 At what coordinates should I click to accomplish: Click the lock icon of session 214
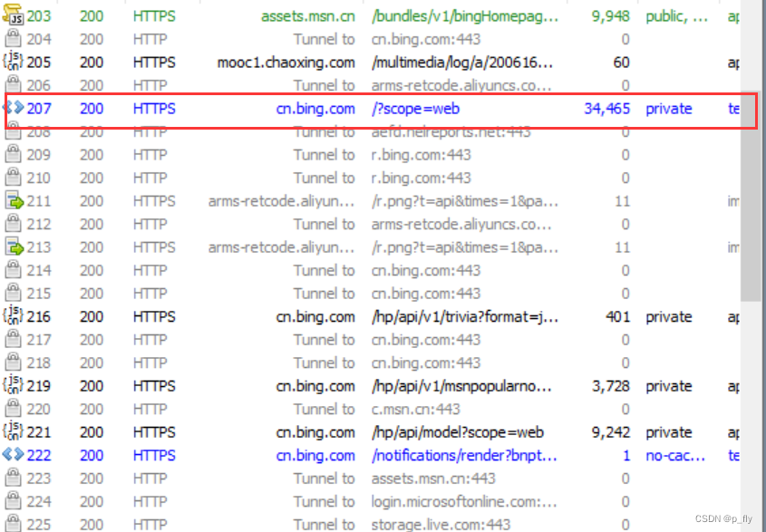tap(13, 270)
